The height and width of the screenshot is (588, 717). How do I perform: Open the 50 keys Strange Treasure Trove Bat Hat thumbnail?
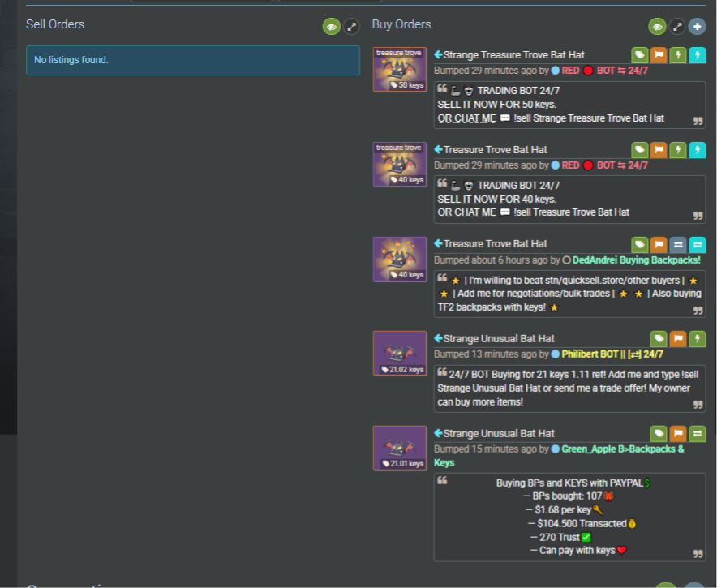(x=400, y=70)
